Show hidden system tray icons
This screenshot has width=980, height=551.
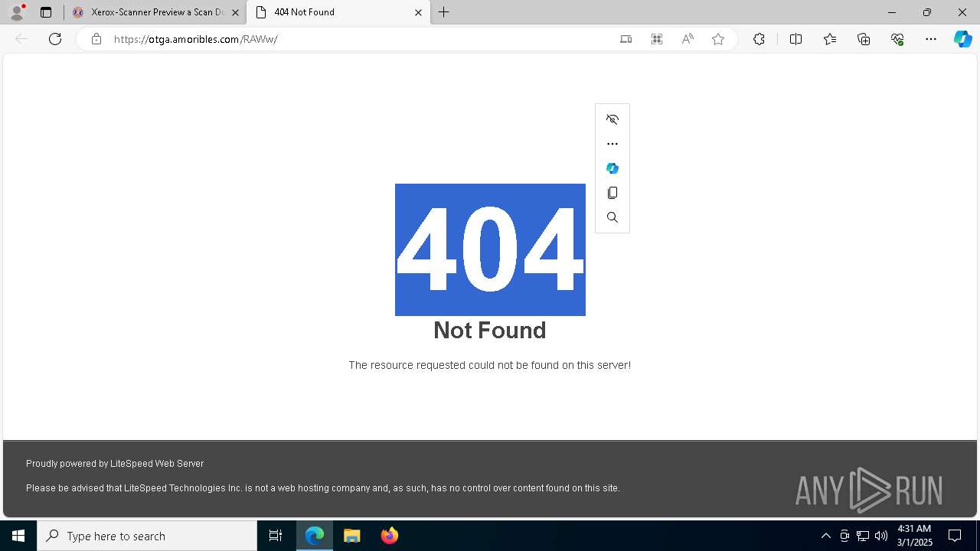[825, 536]
